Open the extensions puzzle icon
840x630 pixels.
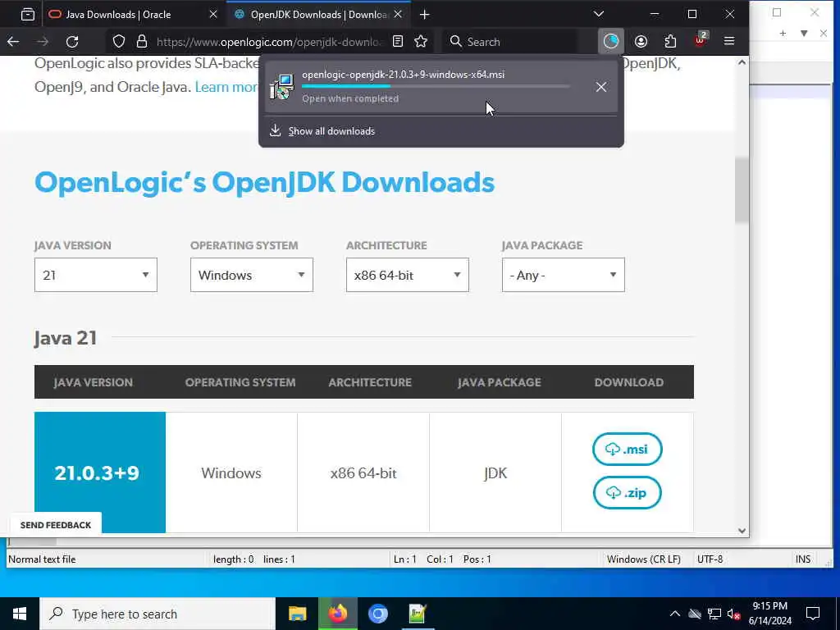tap(670, 41)
